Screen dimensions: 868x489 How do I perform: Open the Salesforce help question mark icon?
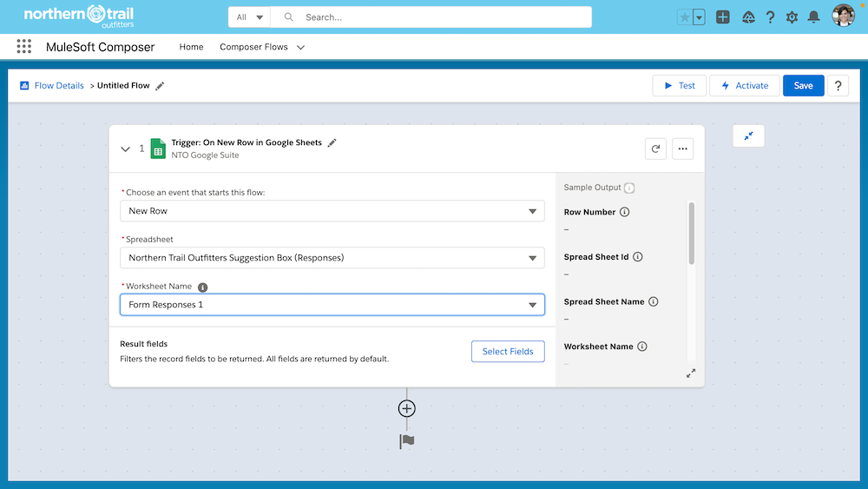[x=770, y=17]
